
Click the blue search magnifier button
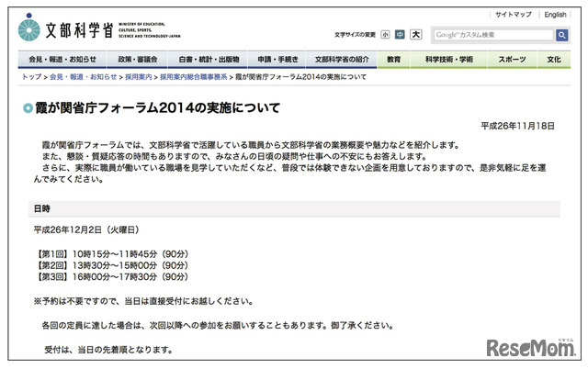[x=561, y=35]
